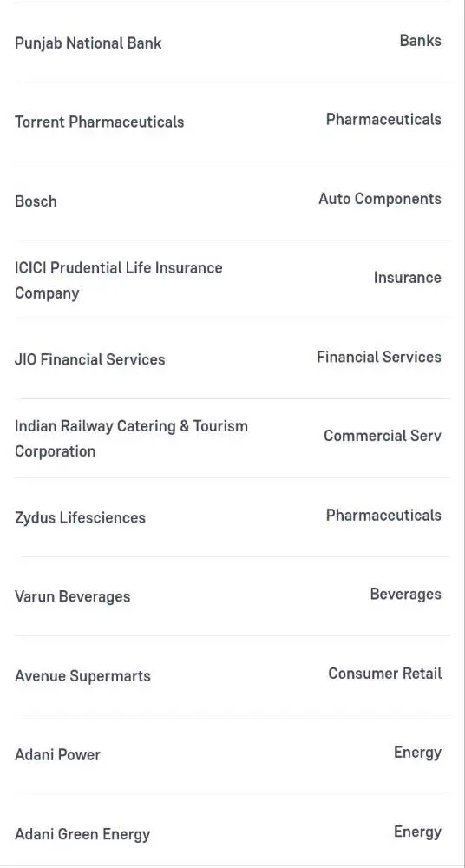Select Torrent Pharmaceuticals company name
Image resolution: width=465 pixels, height=868 pixels.
click(x=99, y=122)
